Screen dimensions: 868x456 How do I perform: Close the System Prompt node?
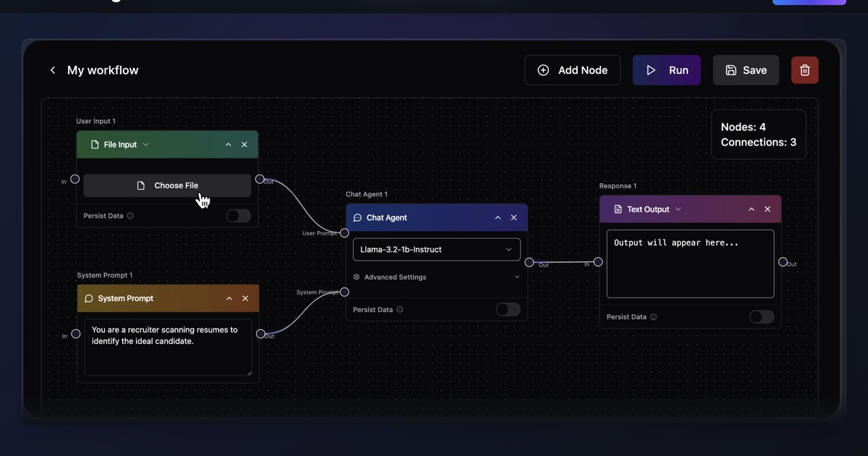click(x=245, y=298)
